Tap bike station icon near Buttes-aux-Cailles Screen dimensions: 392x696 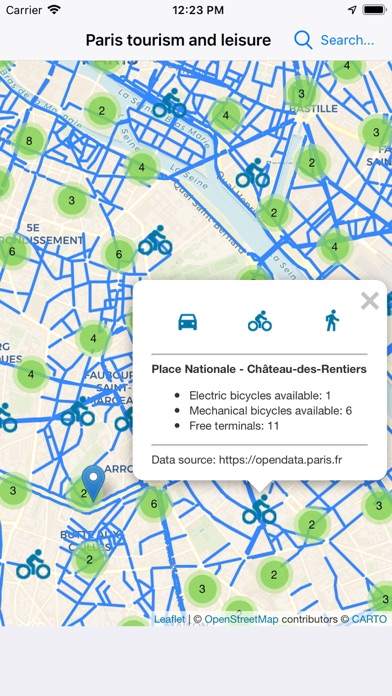tap(33, 564)
